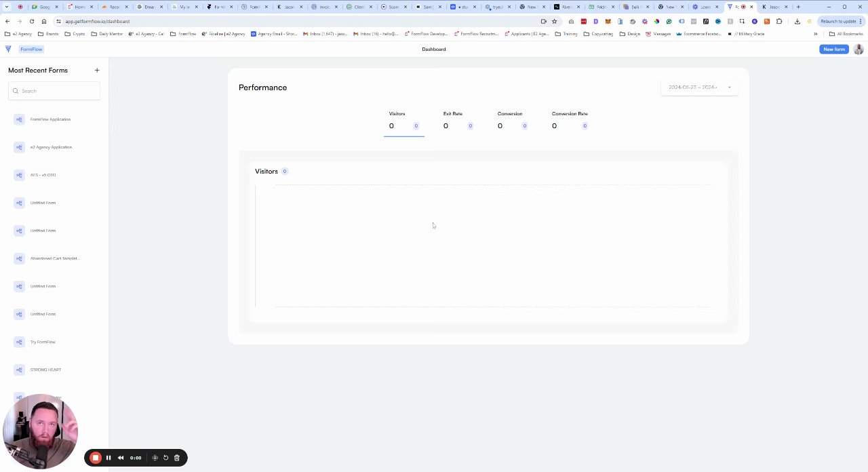Reload the page with the browser refresh icon
The height and width of the screenshot is (472, 868).
click(31, 21)
